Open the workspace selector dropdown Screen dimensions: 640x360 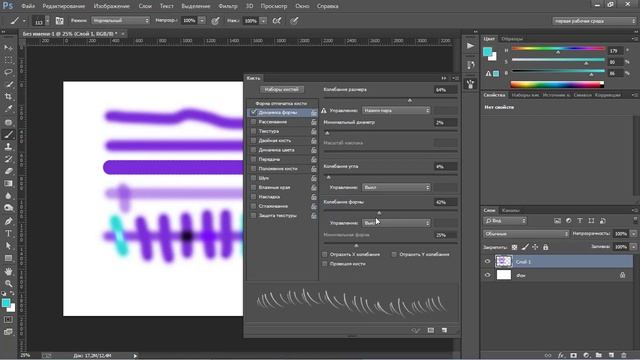(x=594, y=21)
